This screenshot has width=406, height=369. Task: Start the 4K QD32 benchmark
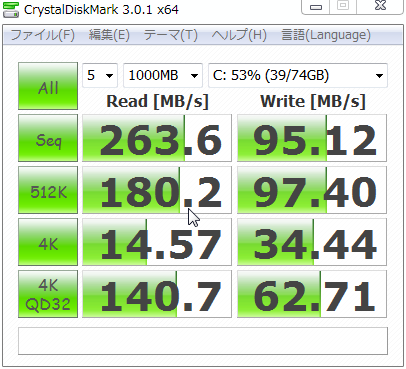coord(48,294)
